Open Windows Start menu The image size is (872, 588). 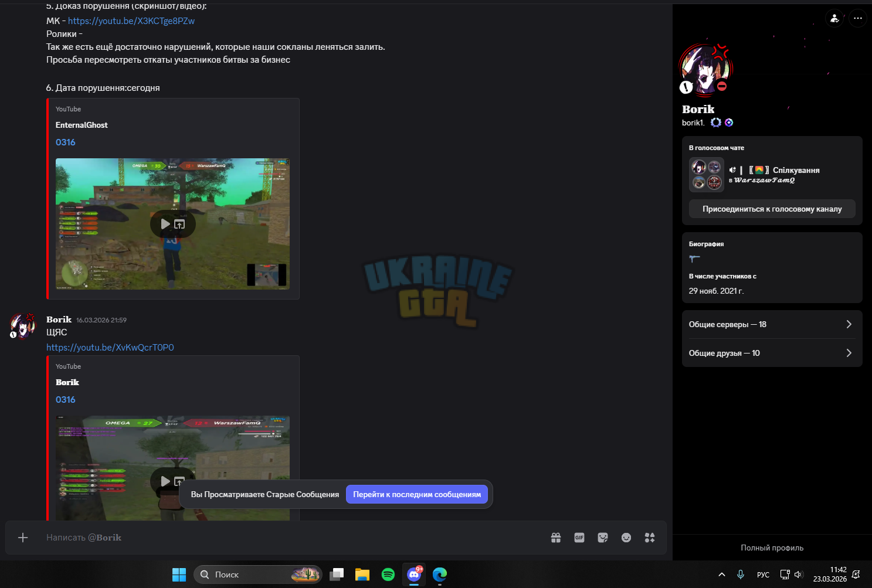[x=179, y=575]
